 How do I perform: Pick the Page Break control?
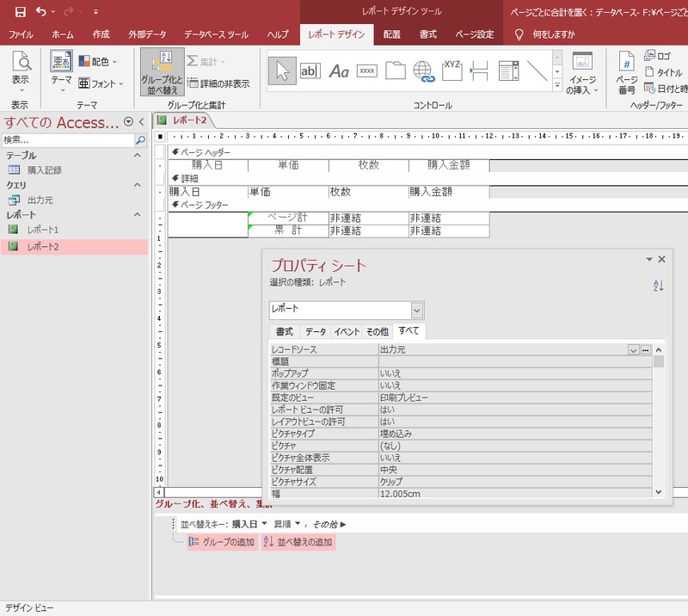point(480,71)
